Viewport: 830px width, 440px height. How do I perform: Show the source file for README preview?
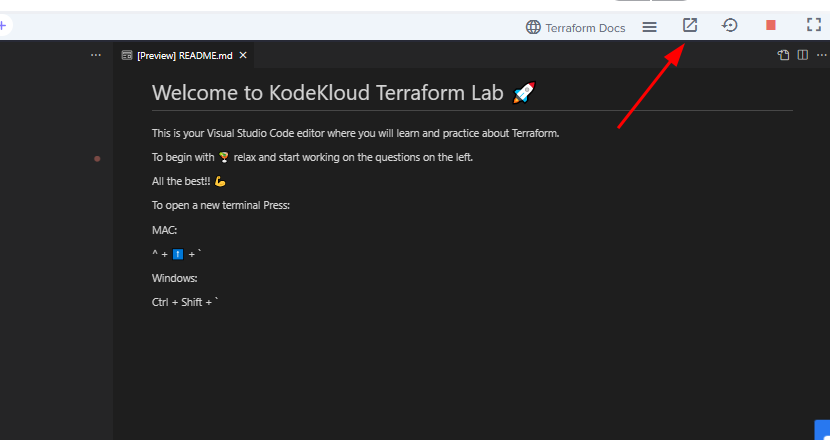pyautogui.click(x=784, y=55)
